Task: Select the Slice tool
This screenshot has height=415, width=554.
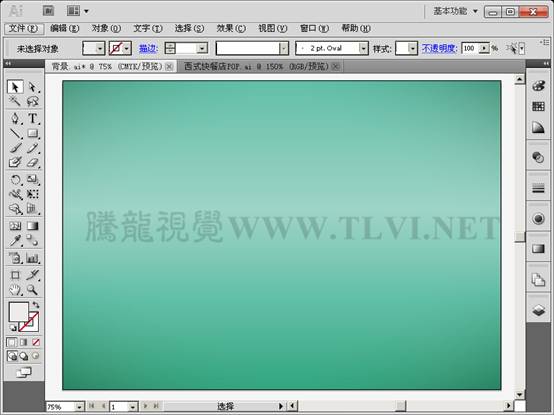Action: click(33, 275)
